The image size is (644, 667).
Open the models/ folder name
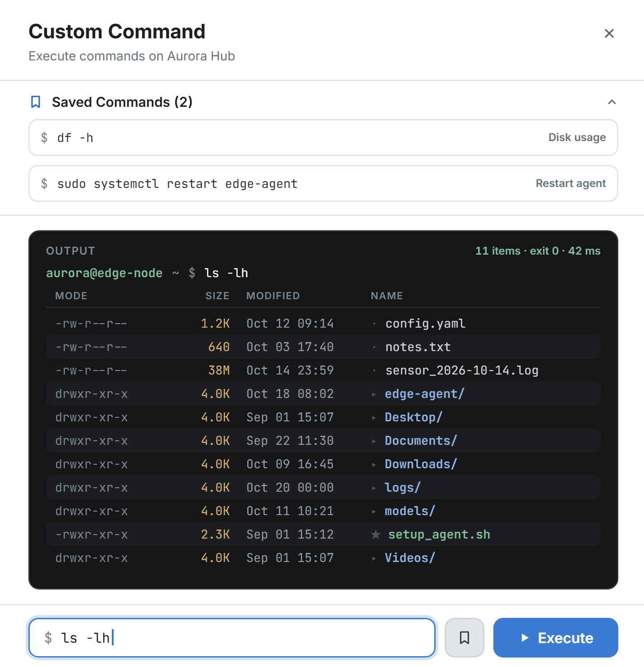tap(410, 511)
